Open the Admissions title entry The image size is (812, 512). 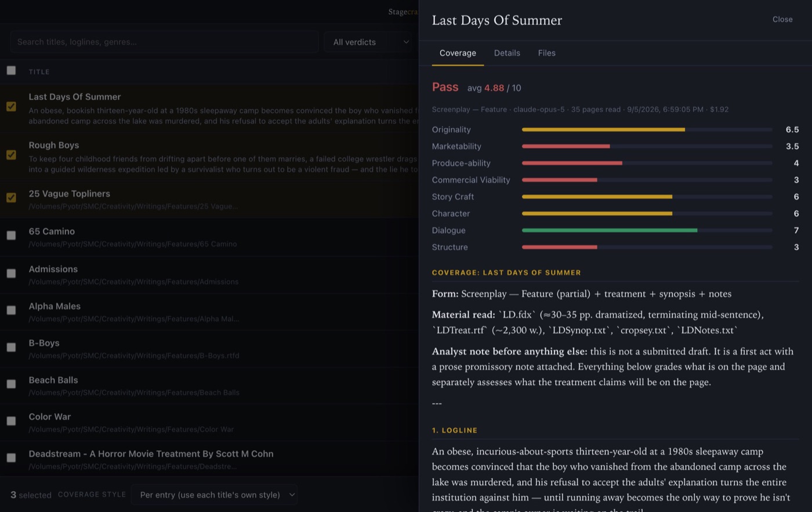pyautogui.click(x=53, y=269)
